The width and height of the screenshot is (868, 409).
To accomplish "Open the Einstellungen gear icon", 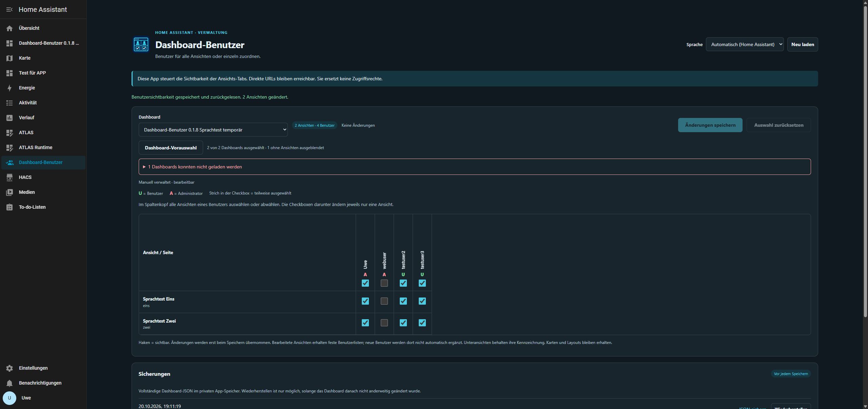I will tap(9, 368).
